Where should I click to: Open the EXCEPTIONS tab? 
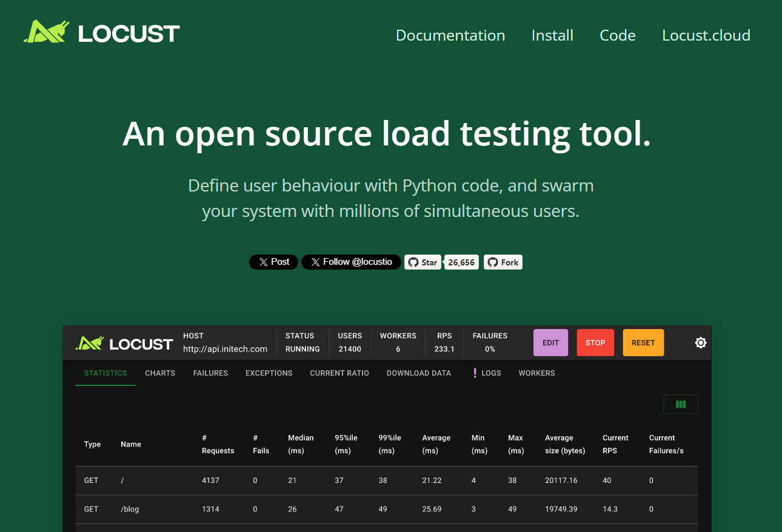(x=269, y=373)
